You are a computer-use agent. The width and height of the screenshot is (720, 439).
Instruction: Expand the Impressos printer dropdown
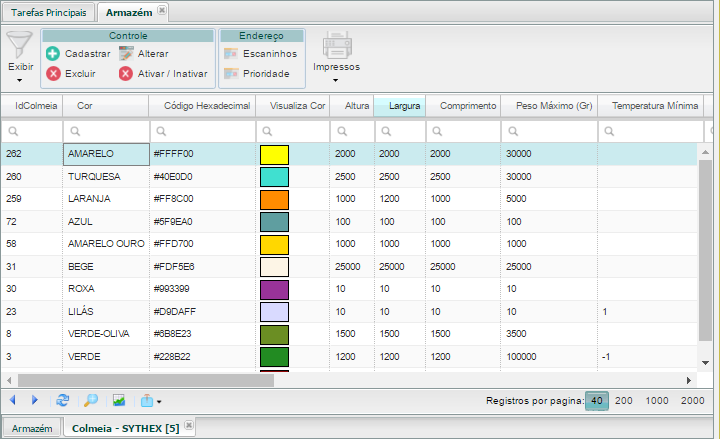(336, 56)
